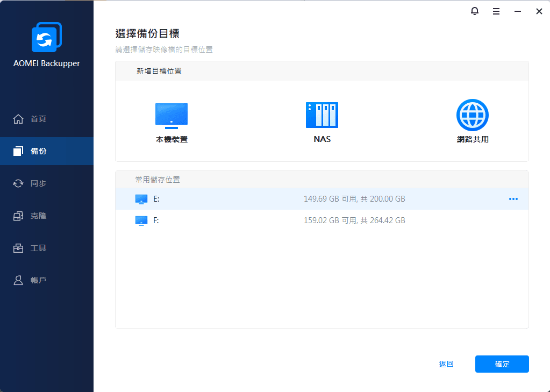Open 工具 in the sidebar
Image resolution: width=550 pixels, height=392 pixels.
[47, 248]
